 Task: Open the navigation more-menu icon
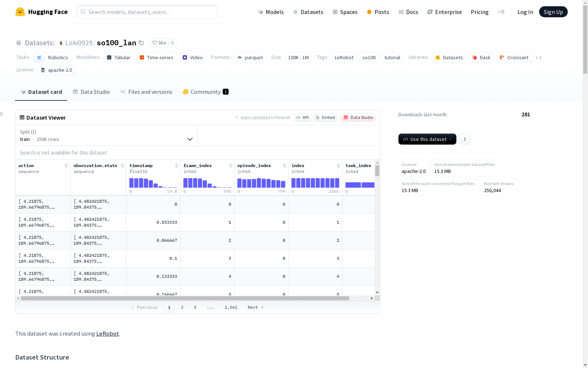click(501, 12)
